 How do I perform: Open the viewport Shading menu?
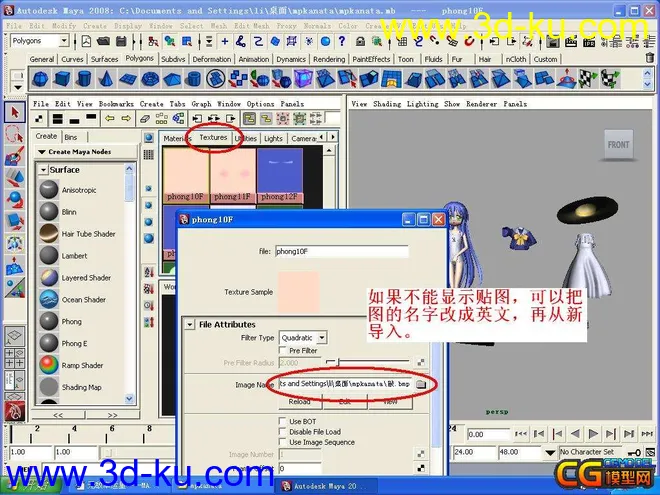(x=387, y=104)
